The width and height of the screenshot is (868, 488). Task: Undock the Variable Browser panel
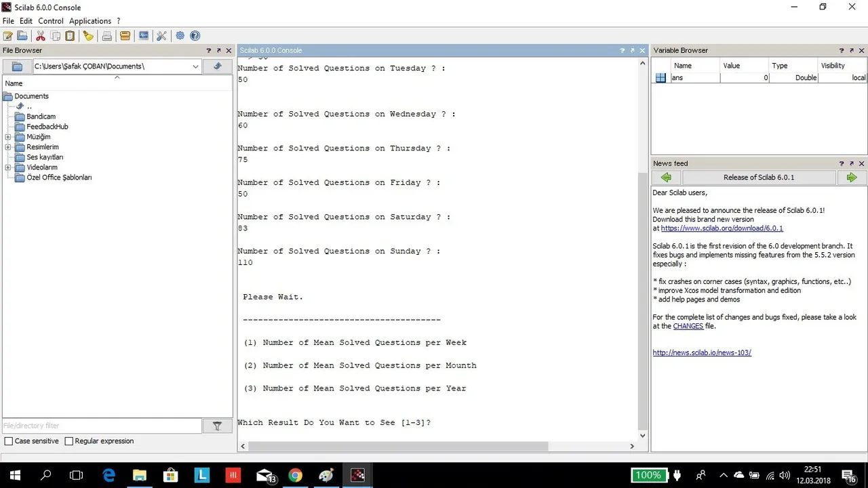(x=852, y=50)
